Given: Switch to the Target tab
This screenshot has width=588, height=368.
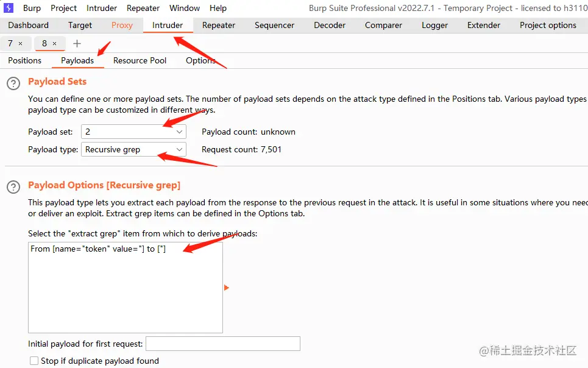Looking at the screenshot, I should click(80, 25).
